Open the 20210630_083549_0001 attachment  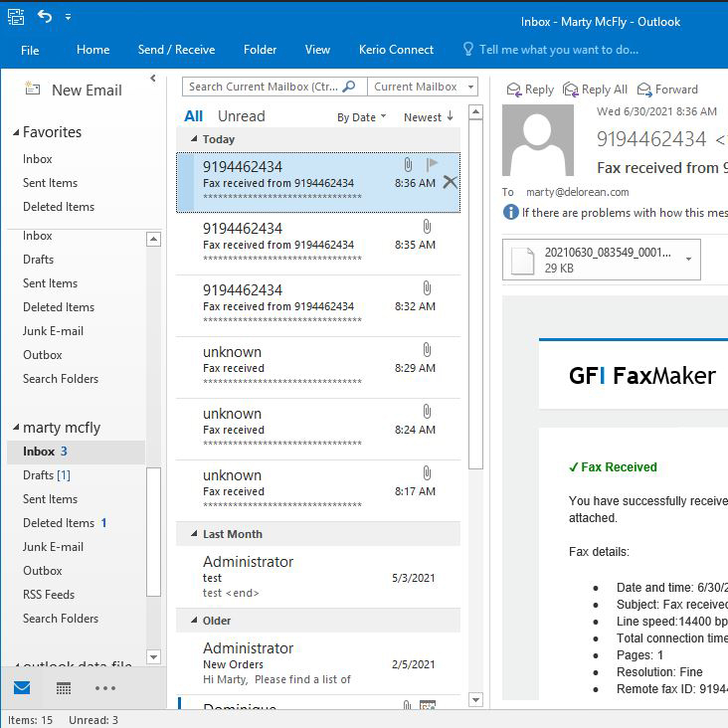pyautogui.click(x=602, y=260)
